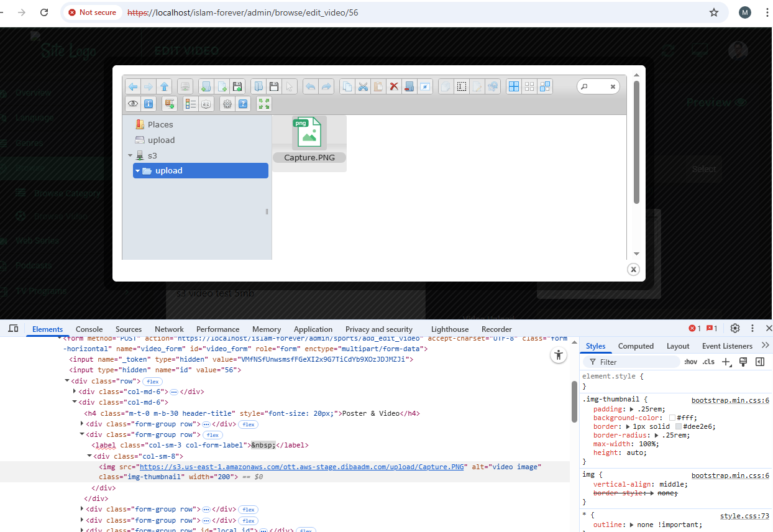Open DevTools three-dot customize menu
Image resolution: width=773 pixels, height=532 pixels.
tap(752, 328)
